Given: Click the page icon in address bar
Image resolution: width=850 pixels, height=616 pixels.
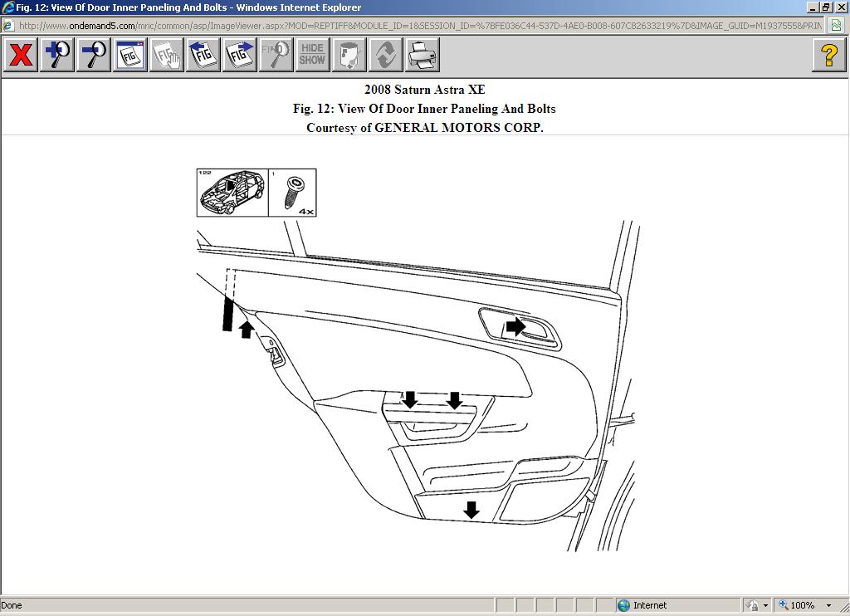Looking at the screenshot, I should pyautogui.click(x=7, y=26).
